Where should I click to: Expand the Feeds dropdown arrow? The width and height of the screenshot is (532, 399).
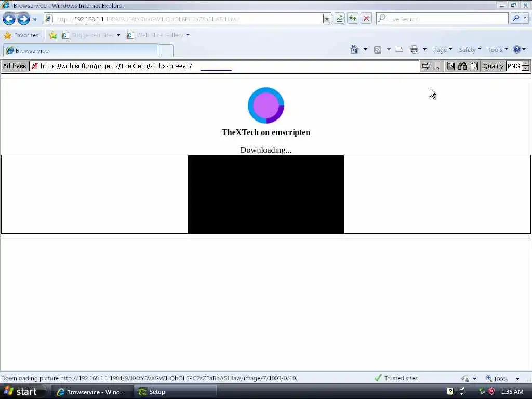[389, 50]
